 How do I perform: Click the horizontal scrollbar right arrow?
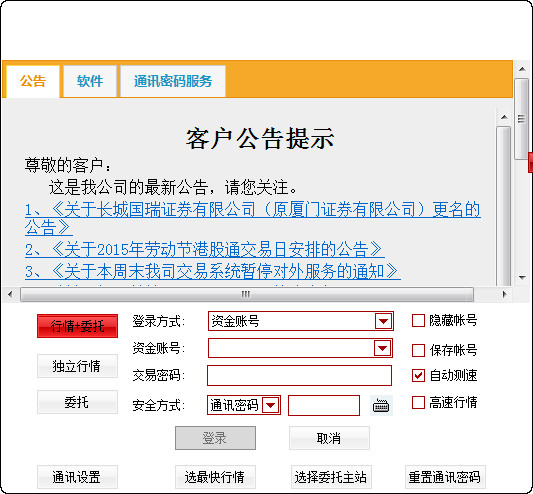pos(504,294)
